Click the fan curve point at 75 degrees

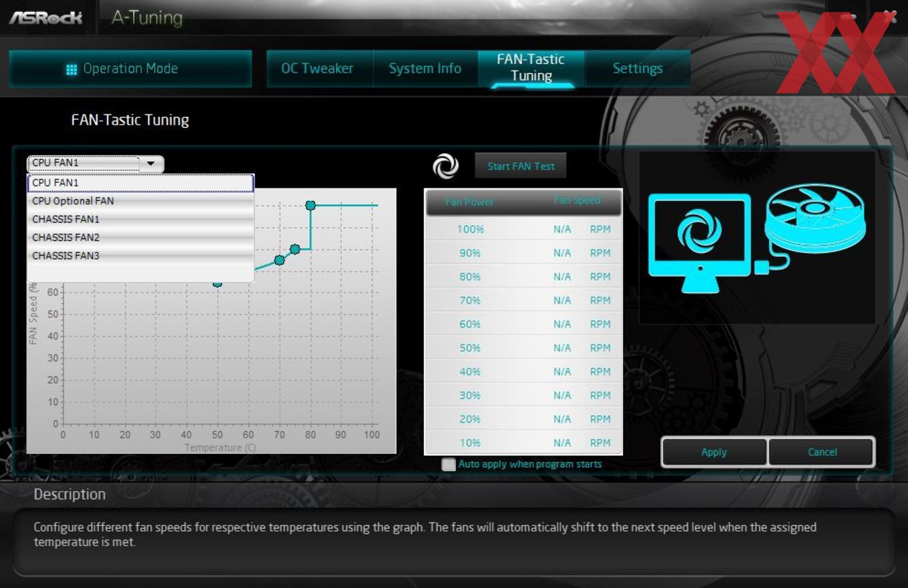click(x=295, y=249)
